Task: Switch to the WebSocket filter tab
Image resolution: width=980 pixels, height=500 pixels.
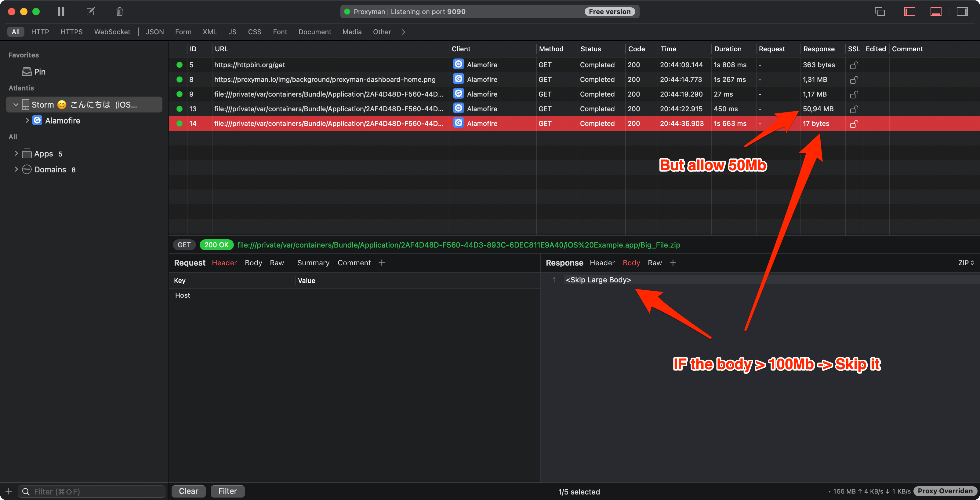Action: [x=112, y=31]
